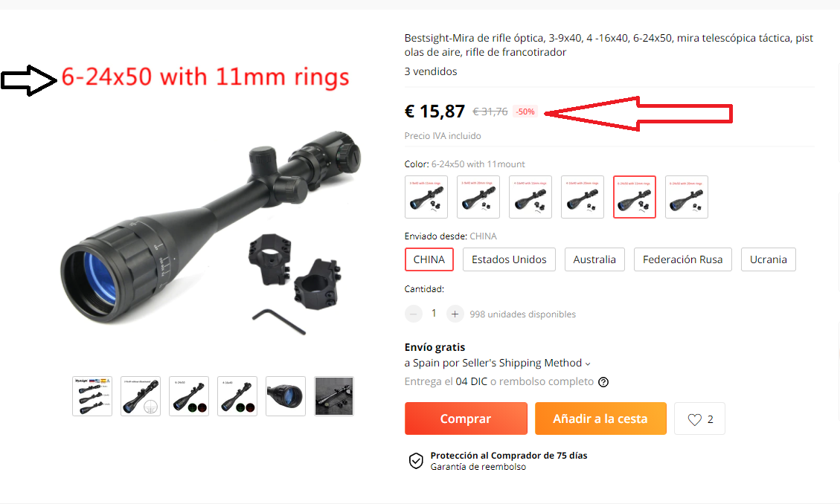The image size is (840, 504).
Task: Select Australia shipping origin
Action: [594, 259]
